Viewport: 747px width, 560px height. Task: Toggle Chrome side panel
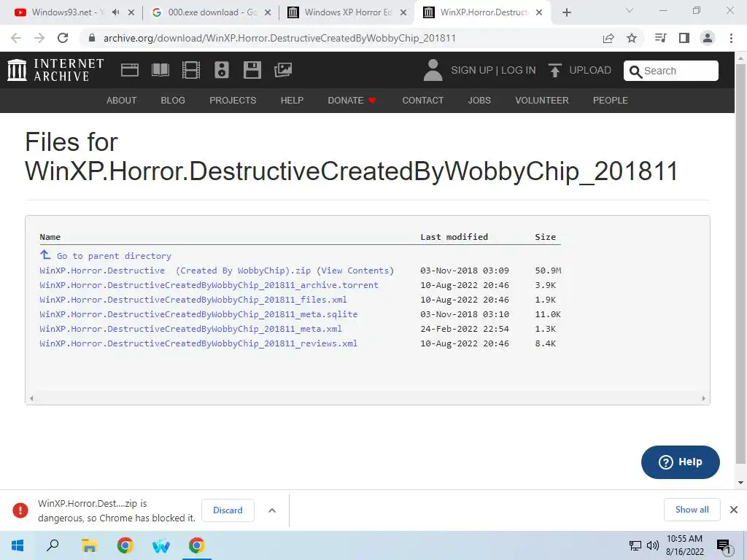tap(684, 38)
